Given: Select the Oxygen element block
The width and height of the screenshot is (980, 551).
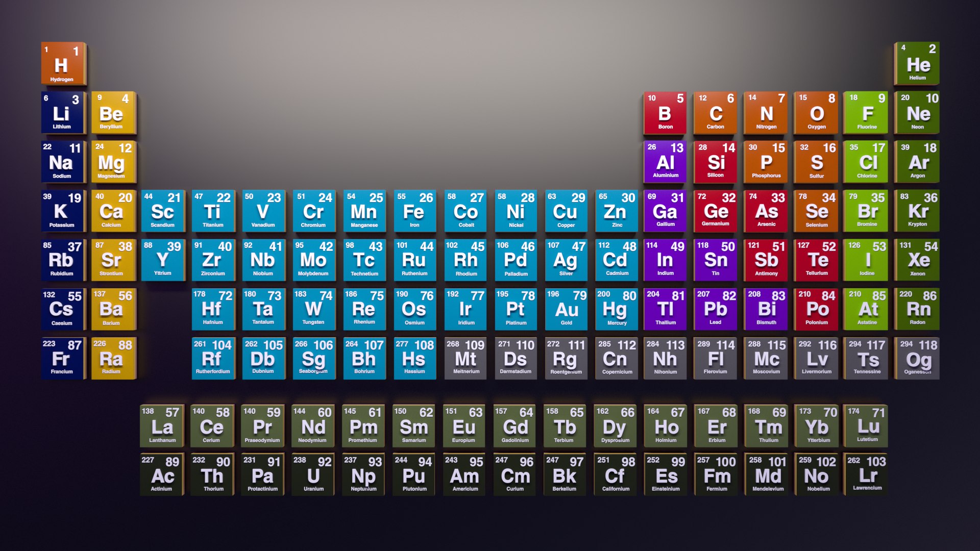Looking at the screenshot, I should 816,113.
